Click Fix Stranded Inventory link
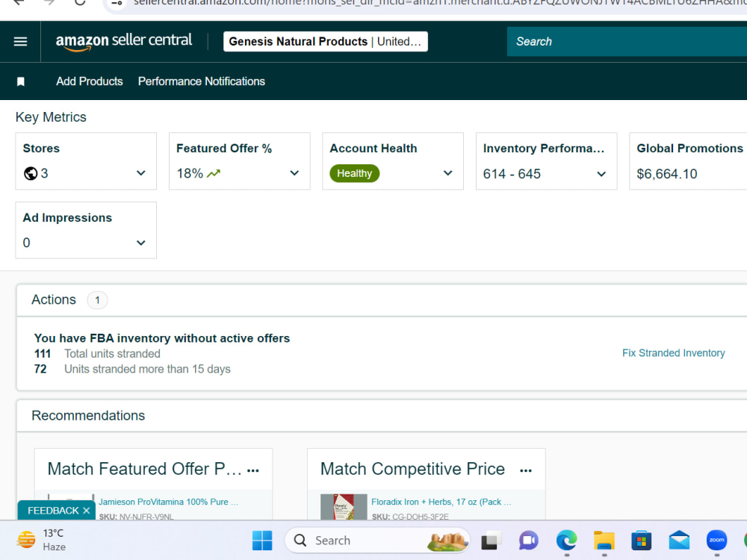Viewport: 747px width, 560px height. click(674, 353)
